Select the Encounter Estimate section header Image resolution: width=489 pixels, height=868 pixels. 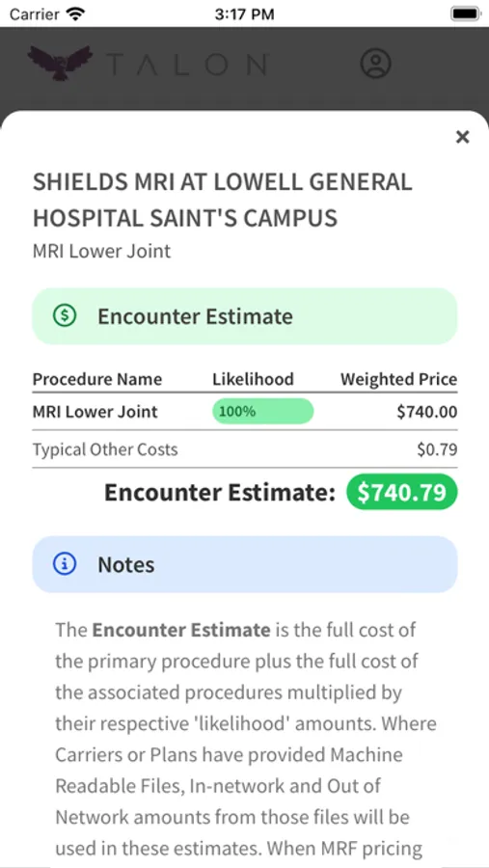245,316
